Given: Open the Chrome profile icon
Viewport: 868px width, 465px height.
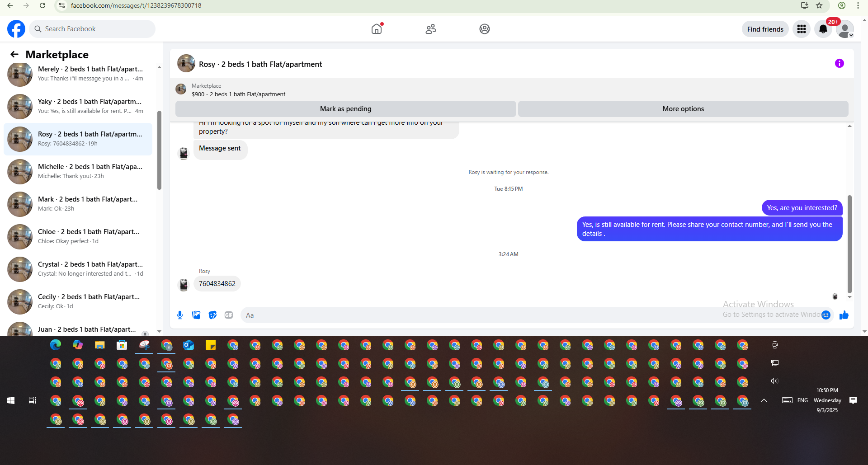Looking at the screenshot, I should [x=842, y=5].
